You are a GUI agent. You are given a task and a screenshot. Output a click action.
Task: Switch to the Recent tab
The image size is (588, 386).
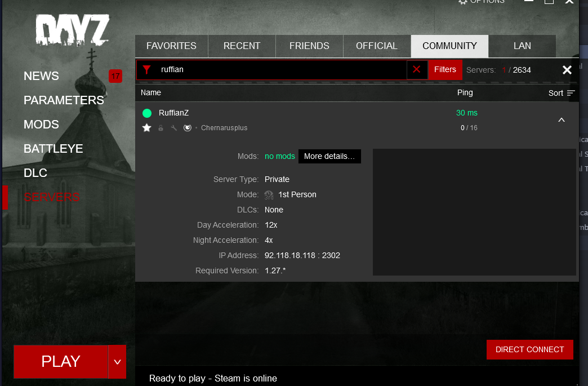[242, 46]
